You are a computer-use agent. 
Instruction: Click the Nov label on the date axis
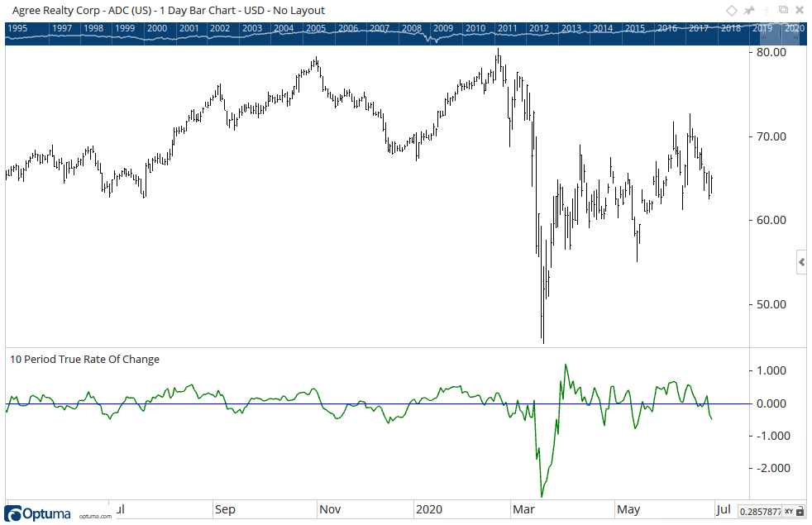(330, 509)
